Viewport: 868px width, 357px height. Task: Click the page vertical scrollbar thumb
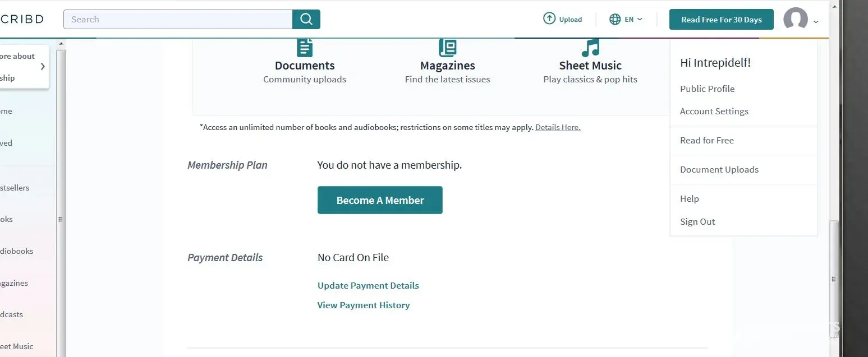tap(834, 279)
